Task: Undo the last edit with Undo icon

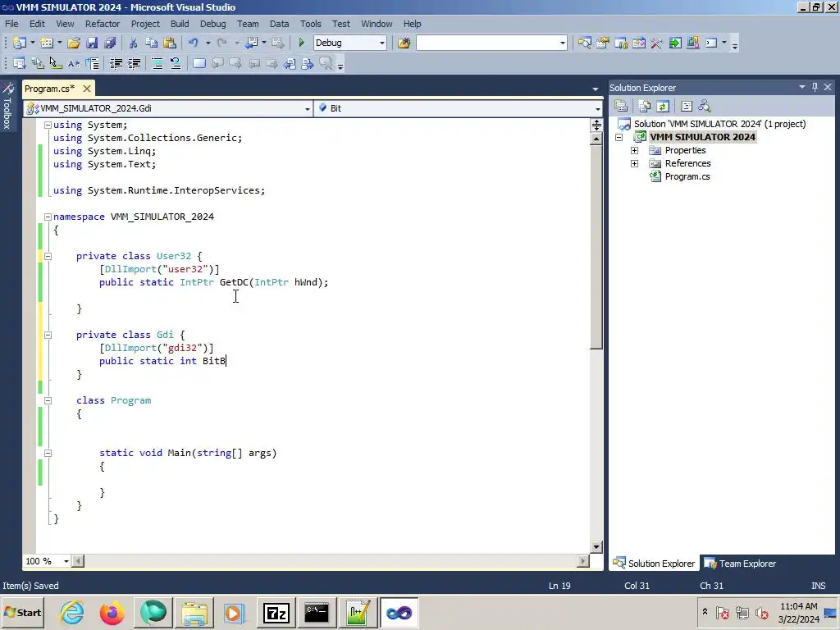Action: [x=194, y=43]
